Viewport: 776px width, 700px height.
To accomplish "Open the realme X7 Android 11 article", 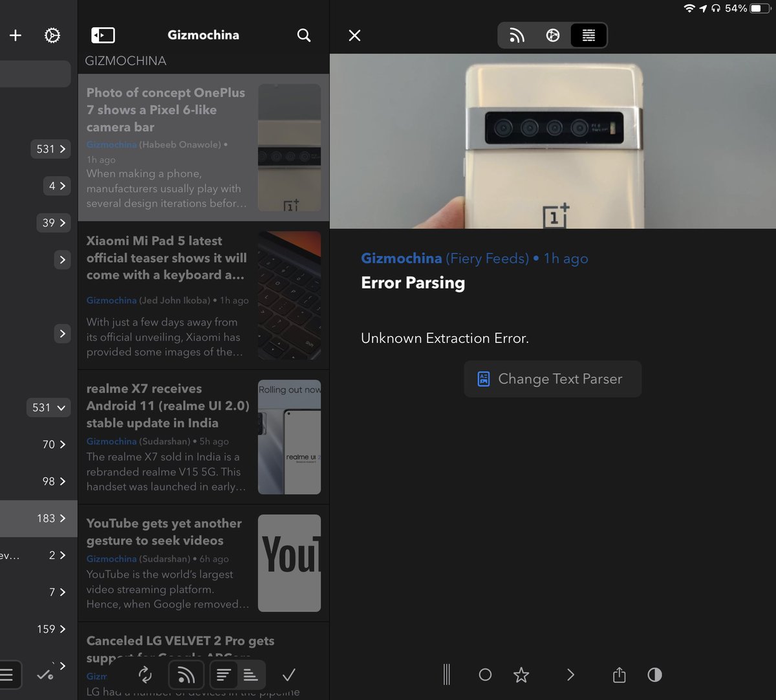I will (x=204, y=437).
